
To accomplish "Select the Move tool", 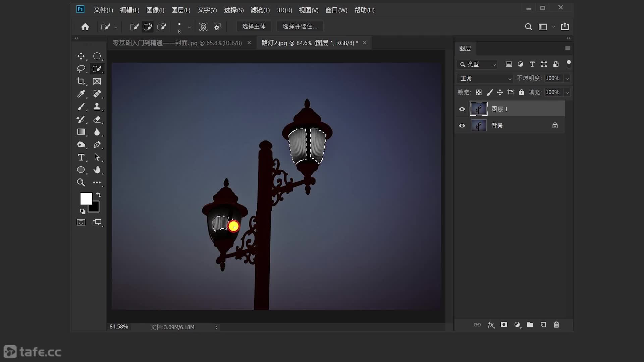I will tap(81, 56).
